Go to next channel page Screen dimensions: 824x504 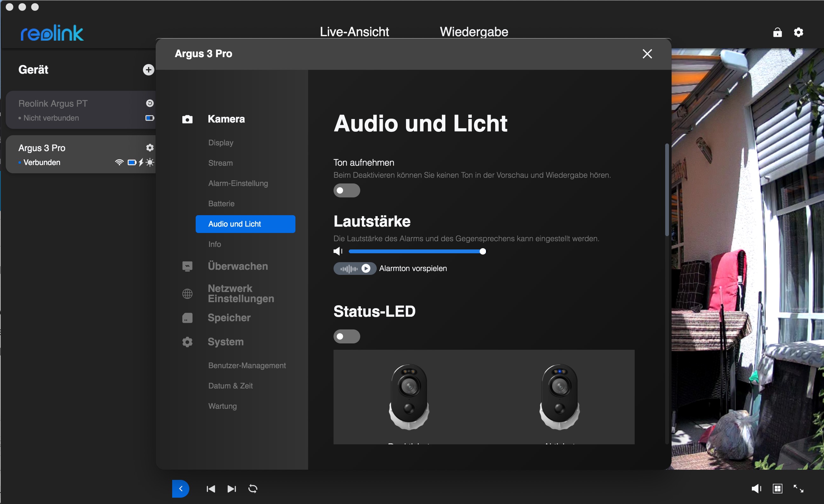point(232,489)
